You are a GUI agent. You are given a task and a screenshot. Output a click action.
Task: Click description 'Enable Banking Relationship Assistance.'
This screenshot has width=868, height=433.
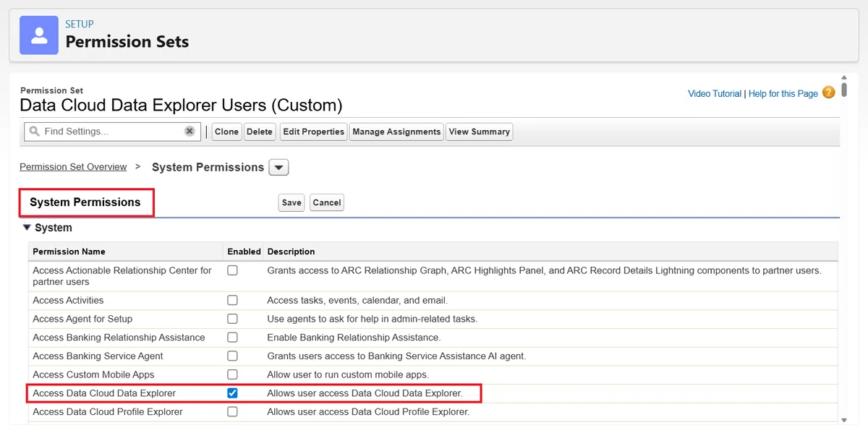(354, 338)
